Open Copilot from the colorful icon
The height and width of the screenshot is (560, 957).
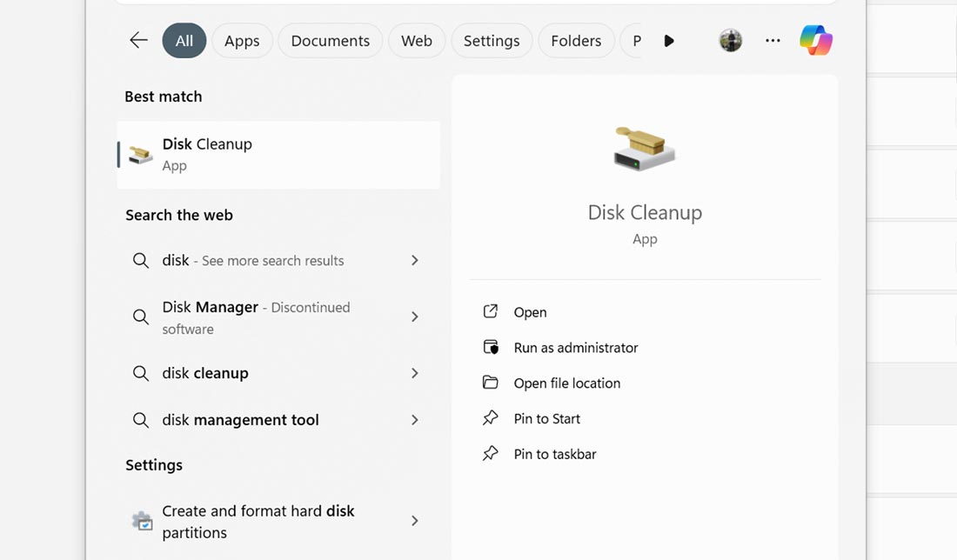point(815,41)
